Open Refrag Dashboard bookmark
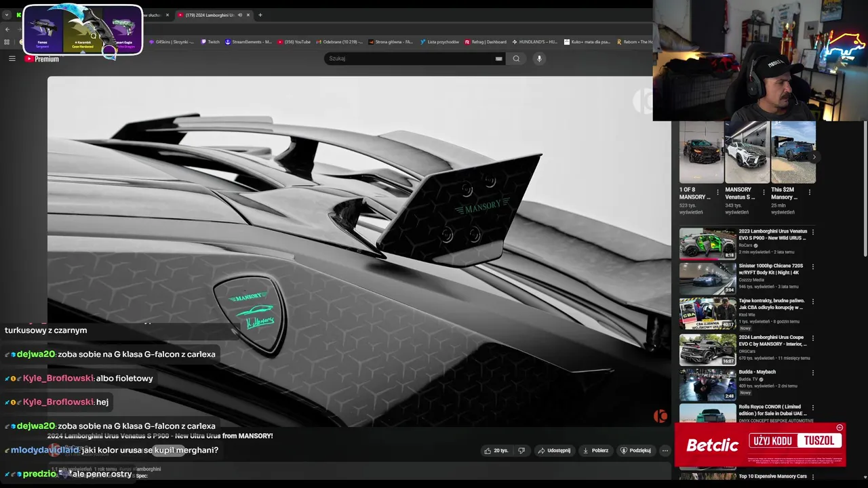This screenshot has height=488, width=868. click(486, 42)
